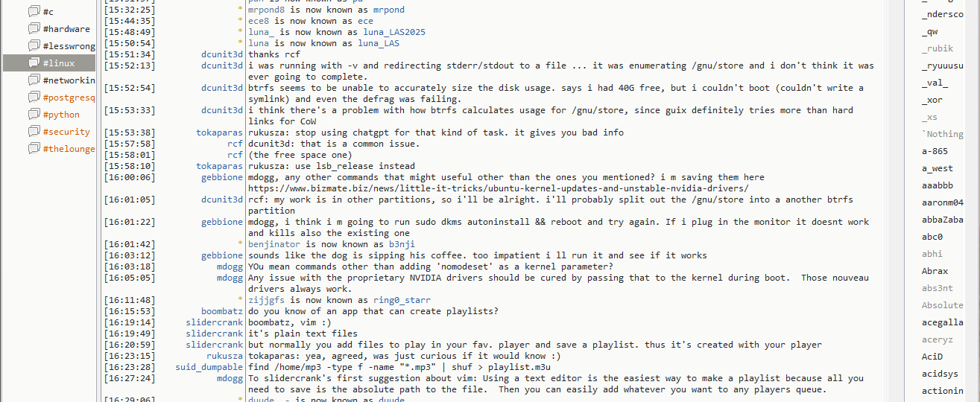Open the bizmate.biz nvidia-drivers link
The image size is (980, 402).
(498, 188)
